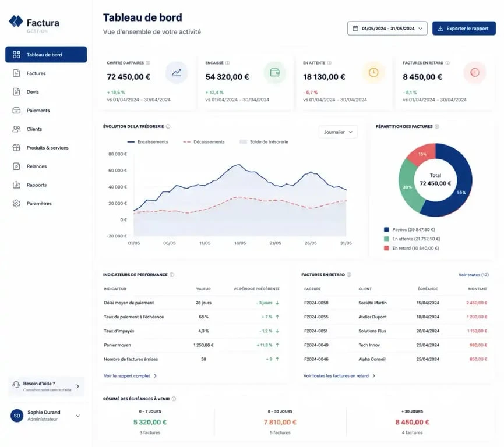Click the wallet icon in Encaissé card
This screenshot has width=504, height=447.
point(274,73)
